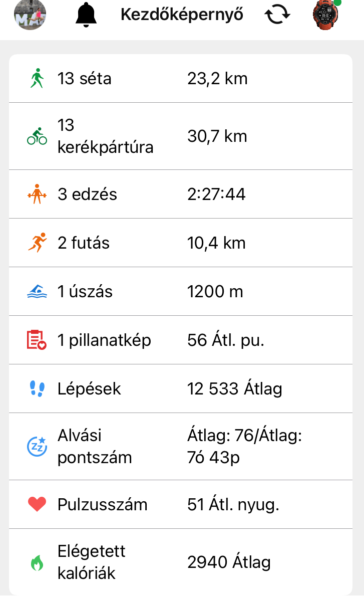Open the profile avatar picture
Screen dimensions: 364x600
tap(30, 15)
